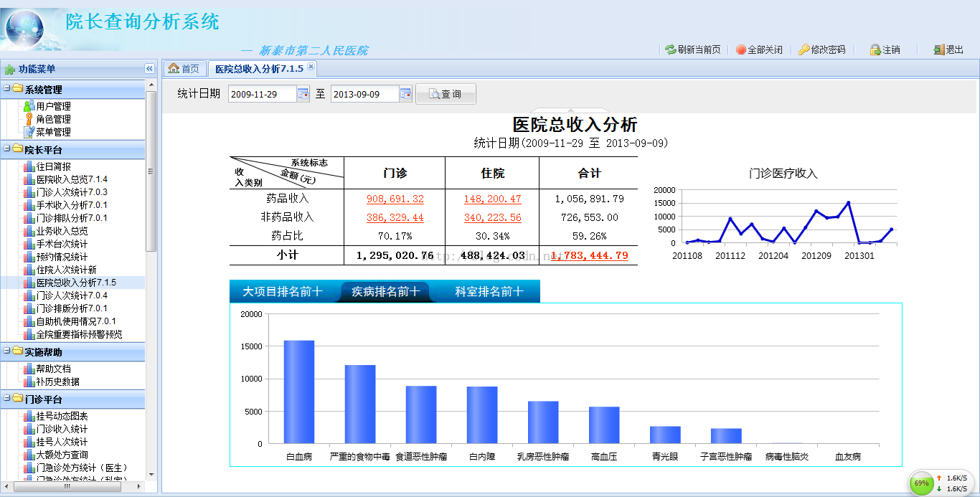Collapse the 实施帮助 section
Image resolution: width=980 pixels, height=497 pixels.
pyautogui.click(x=6, y=351)
